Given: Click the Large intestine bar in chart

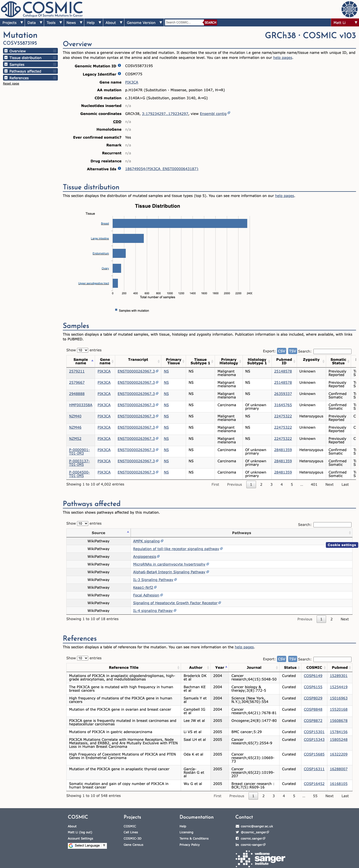Looking at the screenshot, I should [128, 238].
